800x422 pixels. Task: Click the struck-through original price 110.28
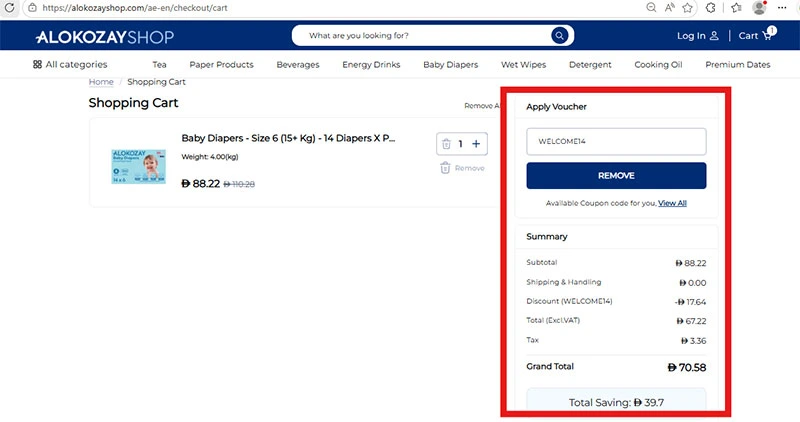(239, 184)
